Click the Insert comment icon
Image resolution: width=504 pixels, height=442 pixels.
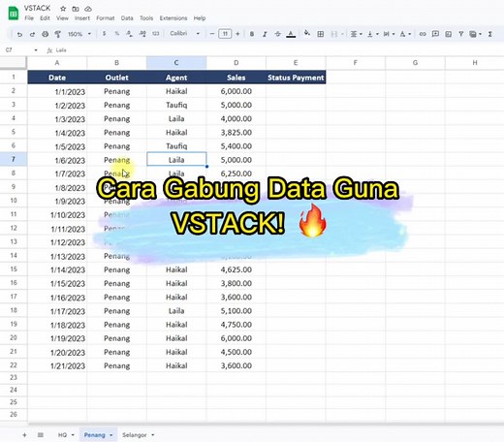point(435,34)
